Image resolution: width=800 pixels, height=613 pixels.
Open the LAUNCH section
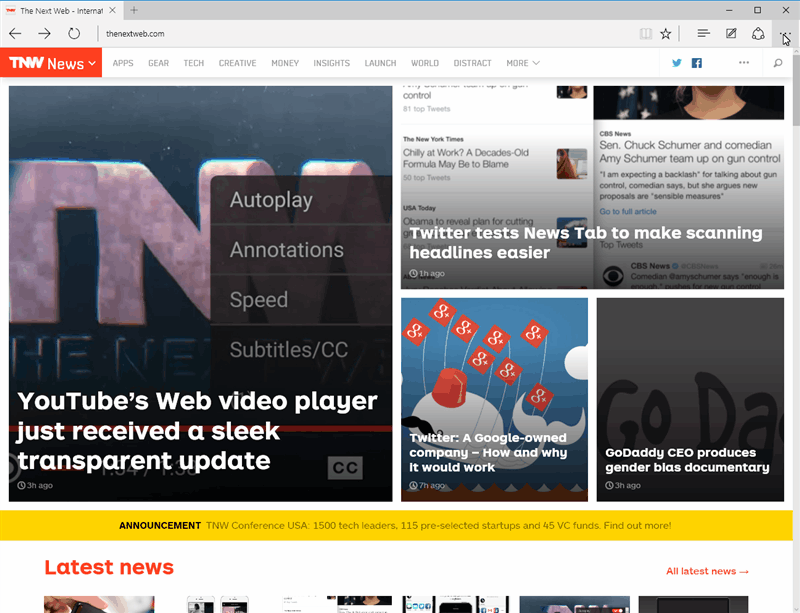[380, 63]
